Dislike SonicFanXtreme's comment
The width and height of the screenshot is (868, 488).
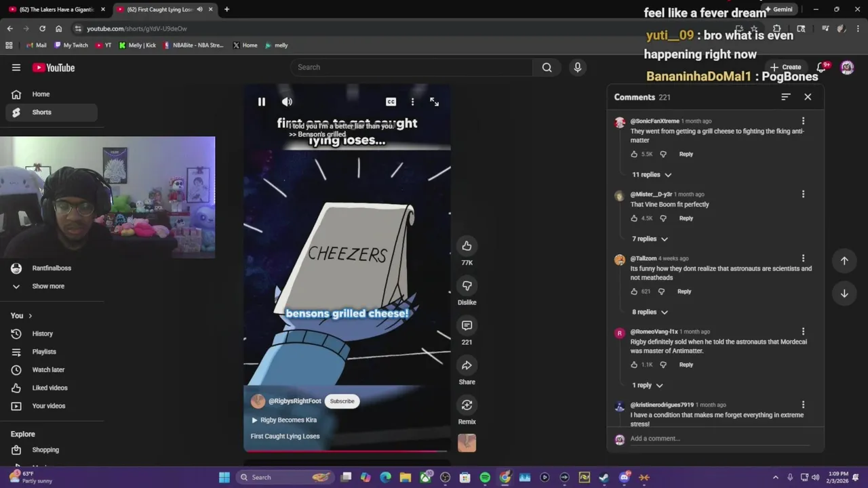pyautogui.click(x=663, y=154)
